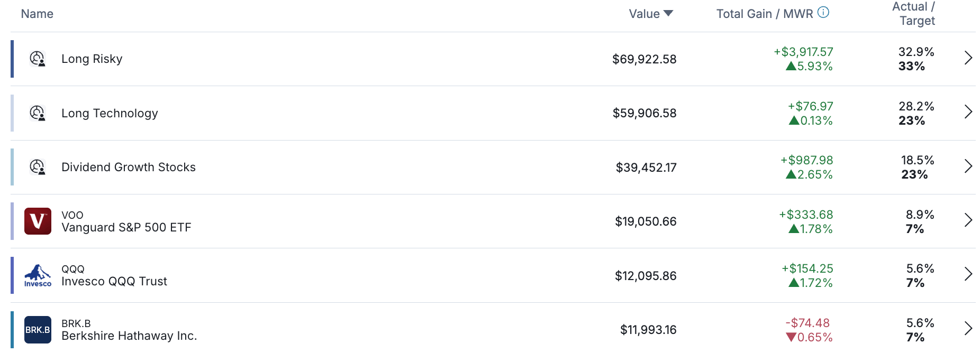Open the Vanguard S&P 500 ETF row chevron
Image resolution: width=980 pixels, height=353 pixels.
point(968,220)
